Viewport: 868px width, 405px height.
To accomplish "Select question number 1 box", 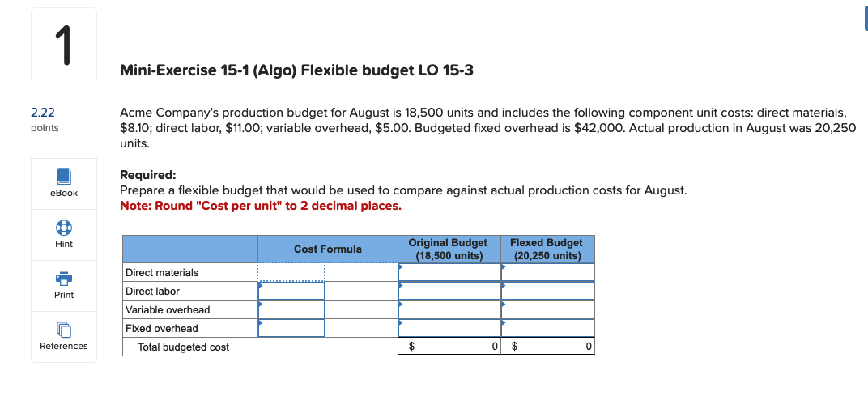I will pos(64,45).
